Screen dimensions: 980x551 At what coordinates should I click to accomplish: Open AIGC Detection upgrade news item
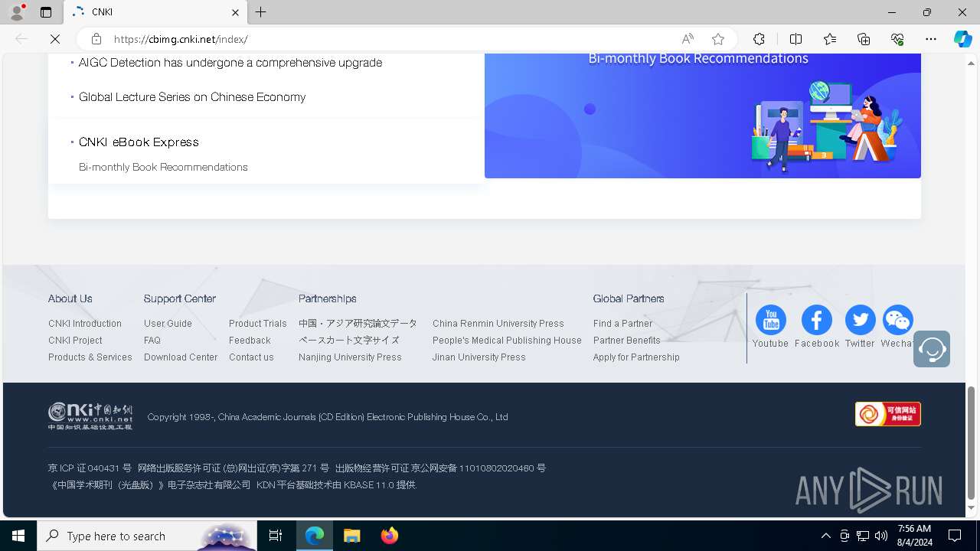230,63
